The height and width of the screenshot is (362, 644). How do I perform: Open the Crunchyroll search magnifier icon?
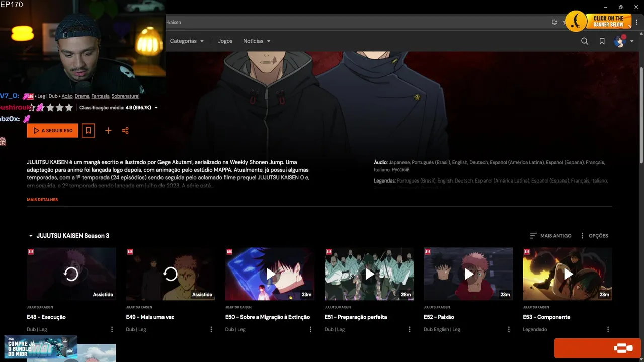tap(584, 41)
